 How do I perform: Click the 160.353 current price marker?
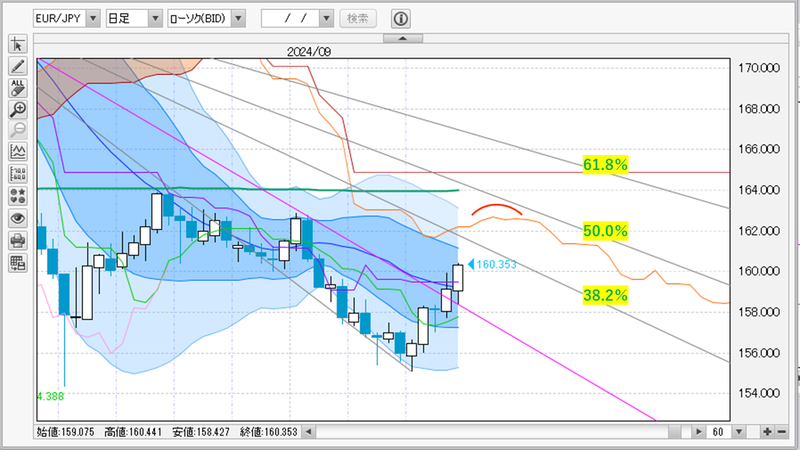tap(492, 264)
